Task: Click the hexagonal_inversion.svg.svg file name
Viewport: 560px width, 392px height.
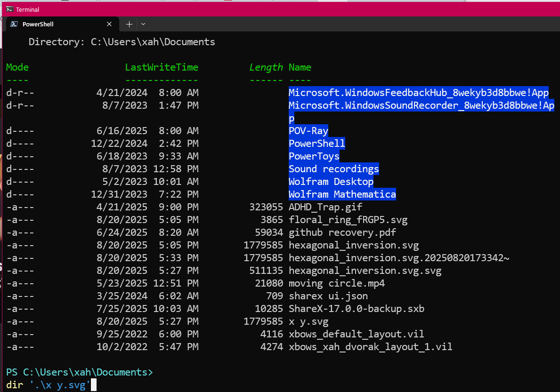Action: click(365, 271)
